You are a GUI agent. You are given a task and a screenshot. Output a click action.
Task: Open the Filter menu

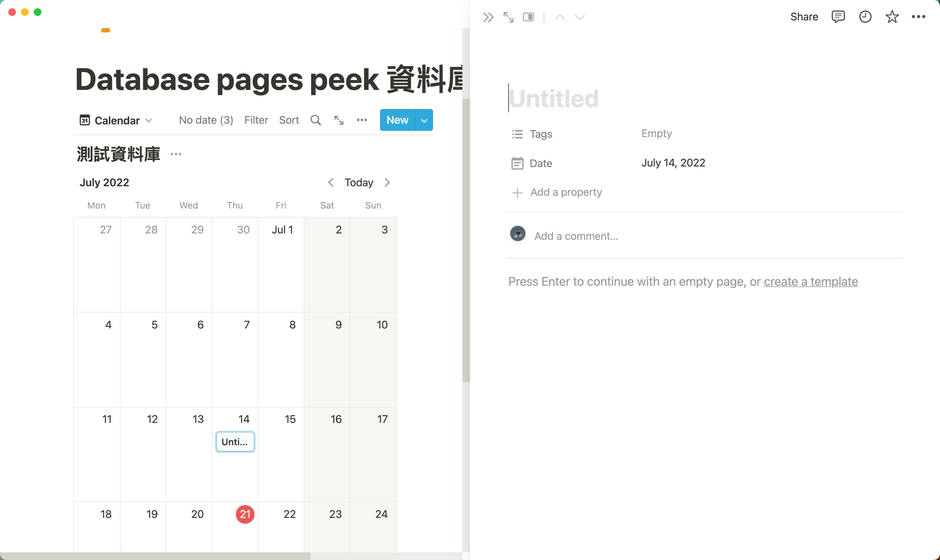click(x=256, y=120)
